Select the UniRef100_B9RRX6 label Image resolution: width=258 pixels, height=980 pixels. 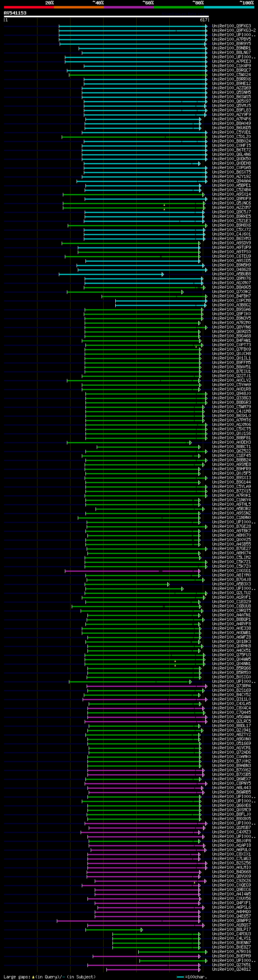(231, 79)
